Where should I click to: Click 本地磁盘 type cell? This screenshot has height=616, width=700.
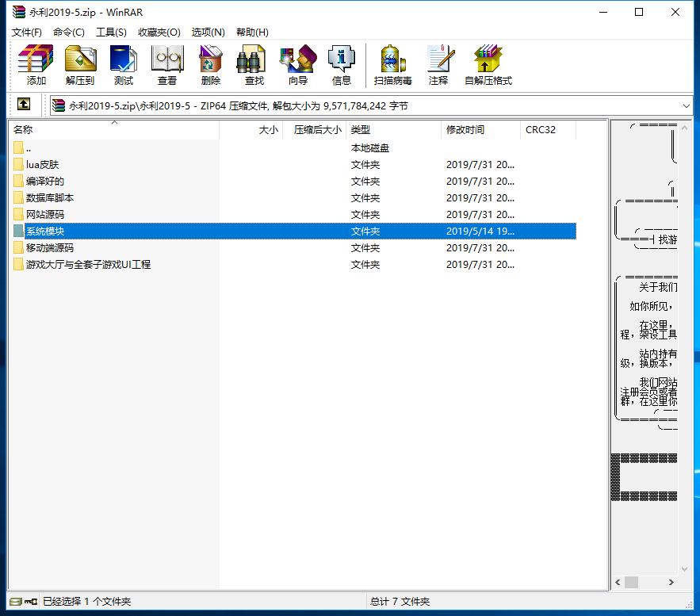pyautogui.click(x=370, y=148)
